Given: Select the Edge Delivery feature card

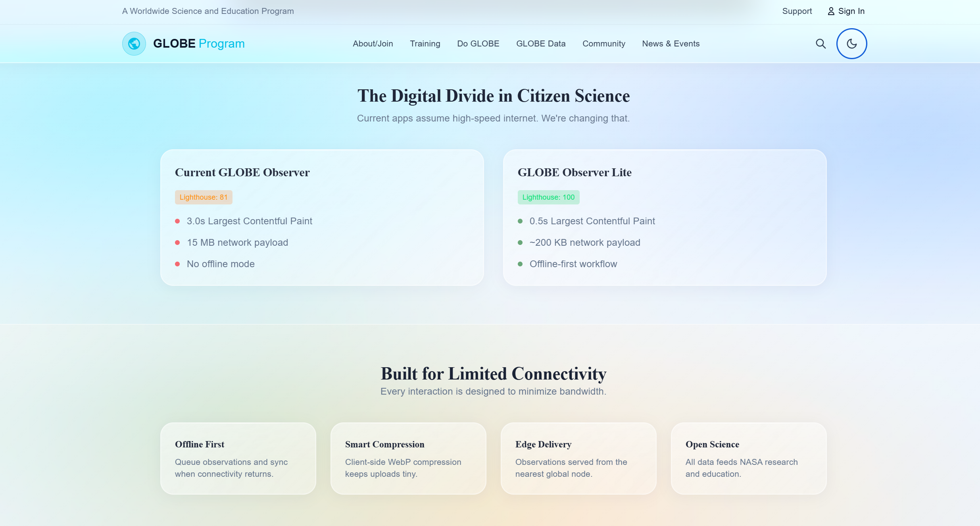Looking at the screenshot, I should [578, 458].
